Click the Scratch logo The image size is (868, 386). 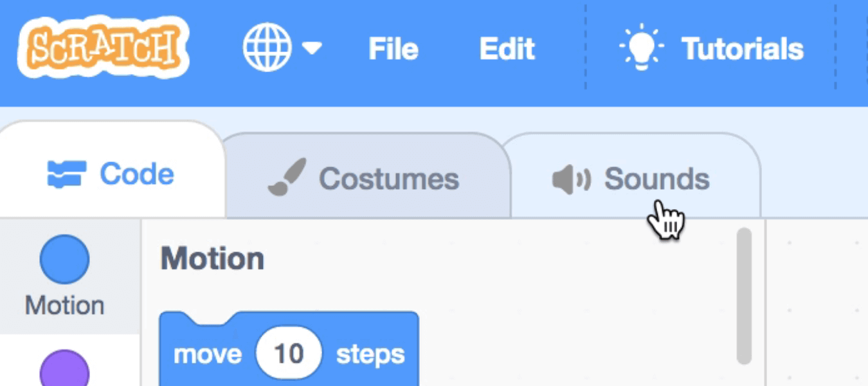[103, 48]
